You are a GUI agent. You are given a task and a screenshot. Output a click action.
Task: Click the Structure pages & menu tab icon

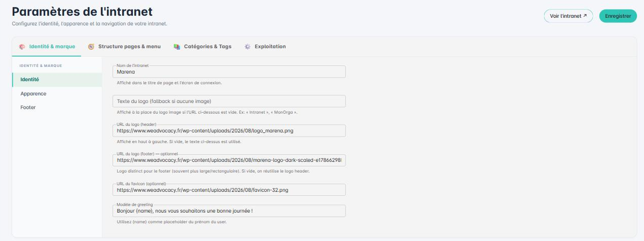point(91,47)
